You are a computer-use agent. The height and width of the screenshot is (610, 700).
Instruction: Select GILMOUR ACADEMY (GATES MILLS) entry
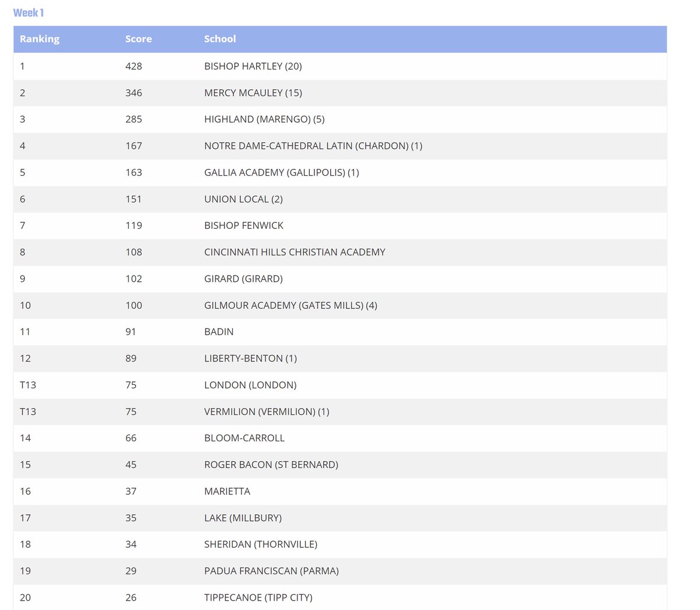coord(290,305)
